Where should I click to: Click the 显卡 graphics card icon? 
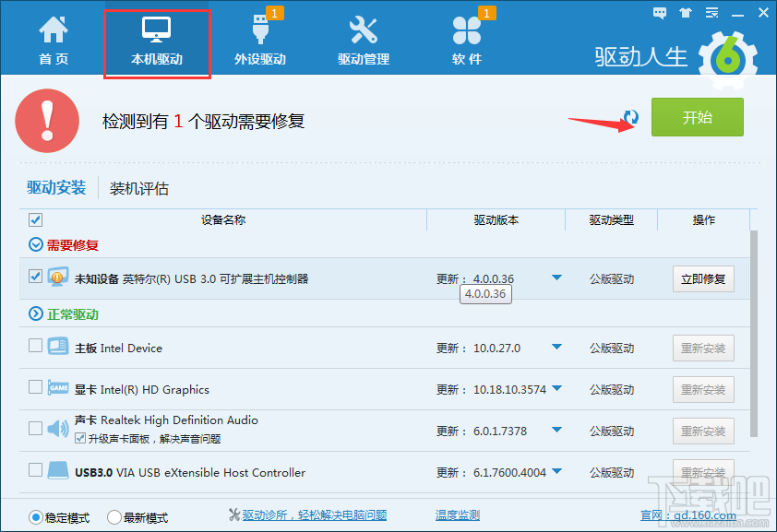click(58, 387)
